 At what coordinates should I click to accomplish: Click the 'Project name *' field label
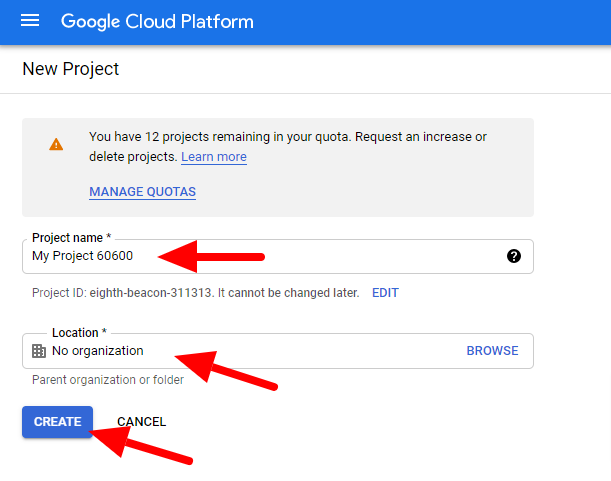71,238
